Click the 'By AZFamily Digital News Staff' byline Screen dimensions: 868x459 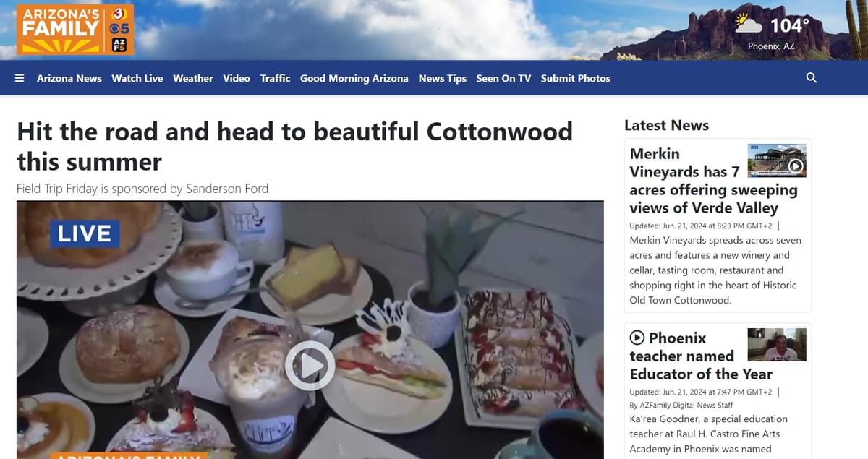tap(681, 405)
